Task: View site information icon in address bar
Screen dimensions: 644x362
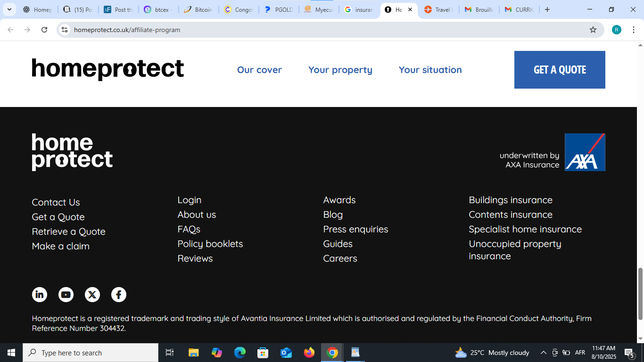Action: [x=65, y=30]
